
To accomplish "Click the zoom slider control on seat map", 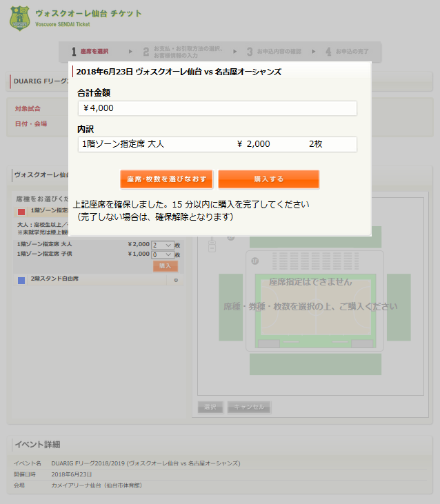I will point(212,245).
